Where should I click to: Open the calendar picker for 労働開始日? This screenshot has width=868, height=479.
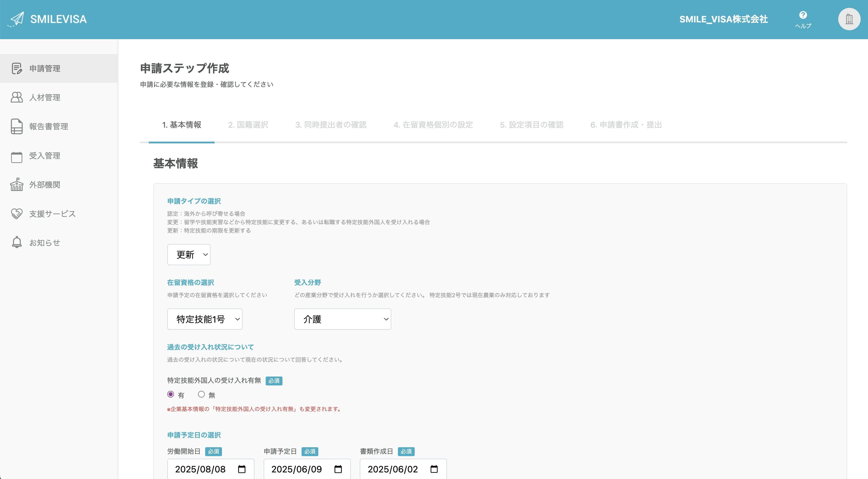pos(242,469)
